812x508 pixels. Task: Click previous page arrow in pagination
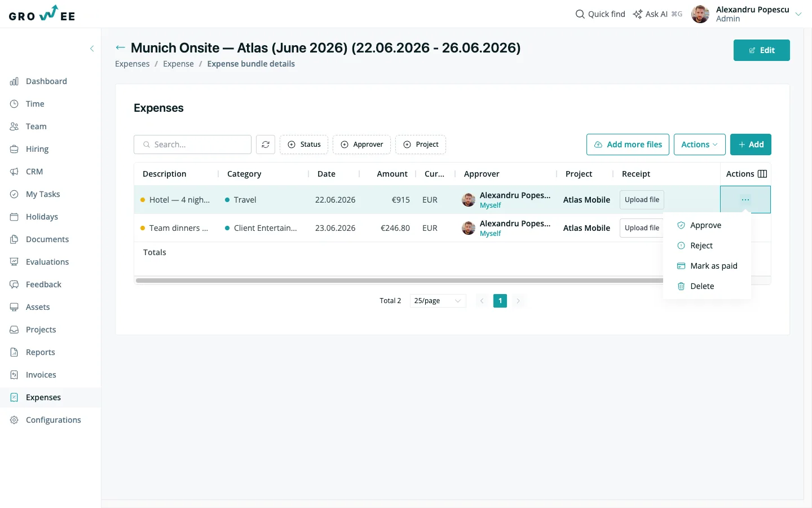pyautogui.click(x=482, y=301)
